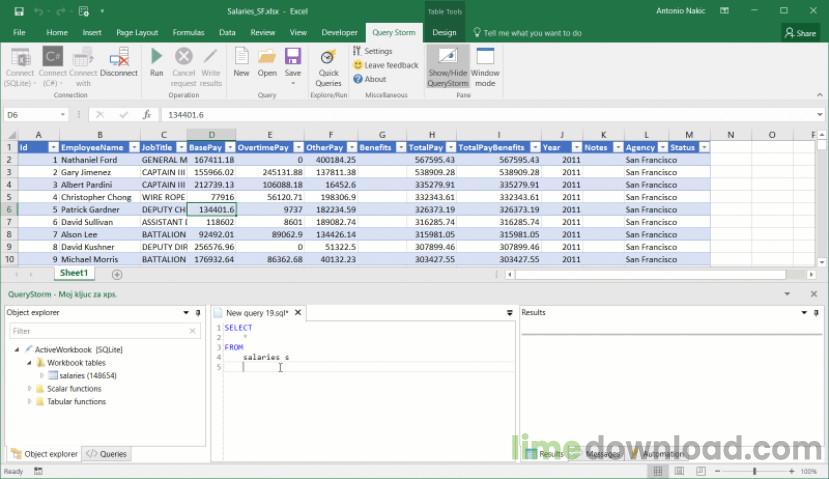Image resolution: width=829 pixels, height=479 pixels.
Task: Click the horizontal sheet scrollbar
Action: pos(650,274)
